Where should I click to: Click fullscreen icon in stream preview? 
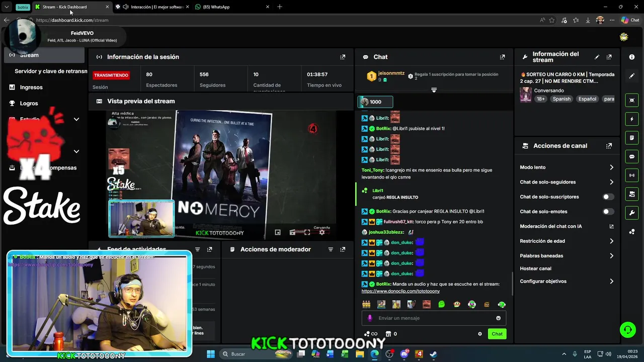pos(307,232)
